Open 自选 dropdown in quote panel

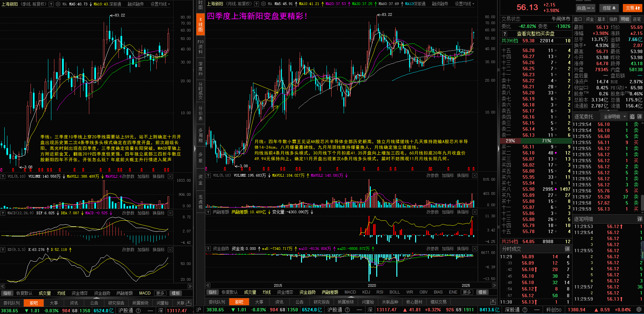[585, 8]
